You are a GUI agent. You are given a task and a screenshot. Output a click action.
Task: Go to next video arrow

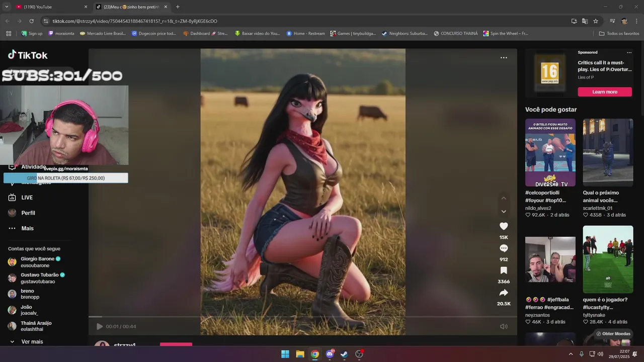[x=504, y=212]
